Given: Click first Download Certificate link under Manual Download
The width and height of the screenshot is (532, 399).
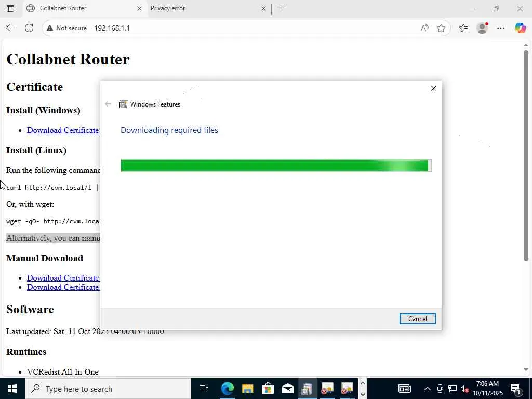Looking at the screenshot, I should (63, 277).
